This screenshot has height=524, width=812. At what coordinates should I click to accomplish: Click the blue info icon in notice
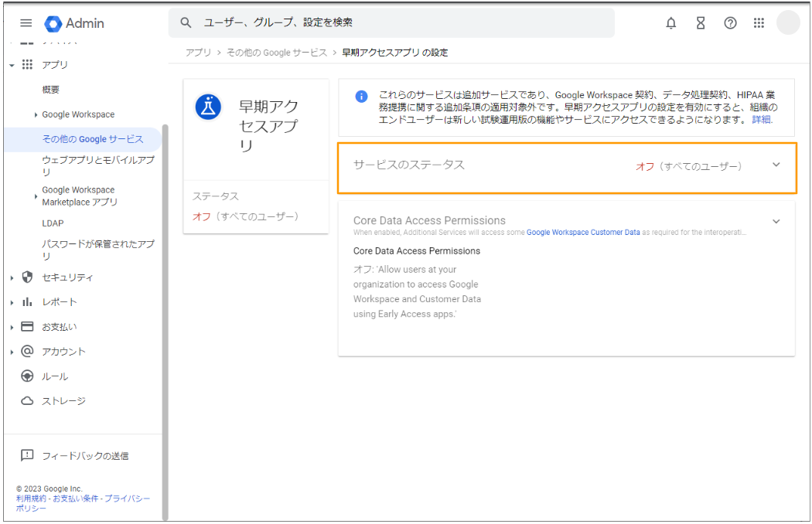tap(361, 97)
